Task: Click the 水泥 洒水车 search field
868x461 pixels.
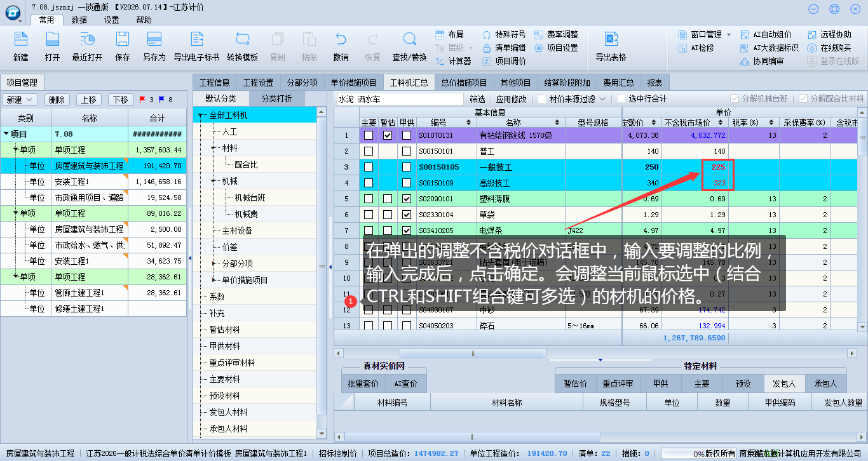Action: (x=400, y=99)
